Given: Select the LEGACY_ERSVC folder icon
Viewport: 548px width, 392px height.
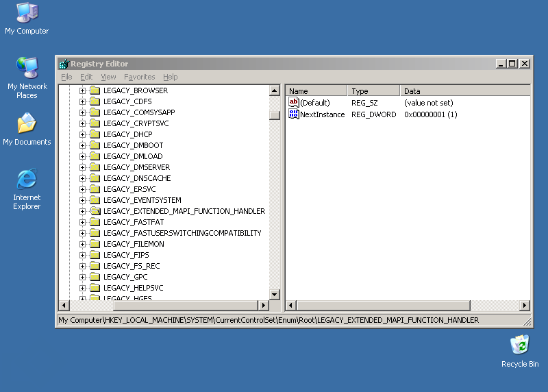Looking at the screenshot, I should point(95,189).
